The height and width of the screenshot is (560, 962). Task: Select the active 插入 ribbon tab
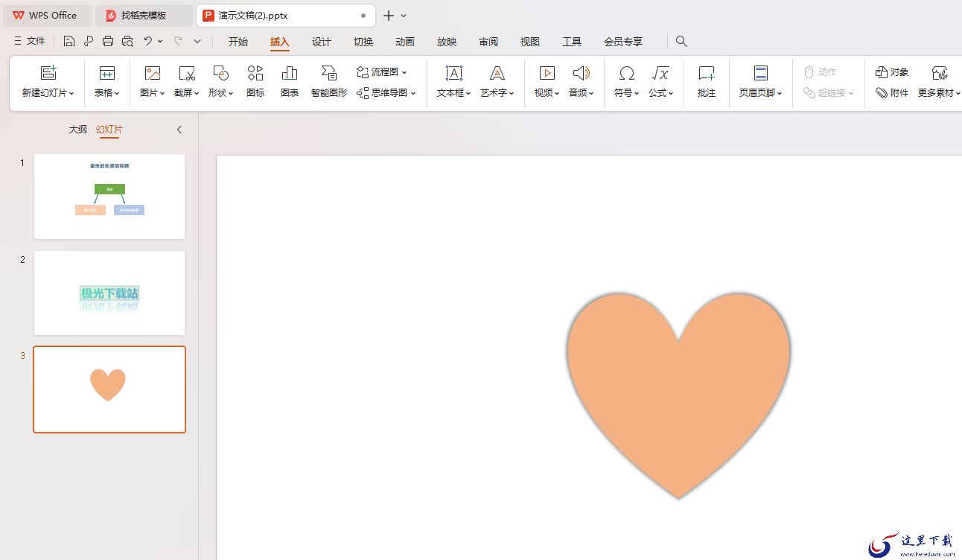click(x=280, y=42)
